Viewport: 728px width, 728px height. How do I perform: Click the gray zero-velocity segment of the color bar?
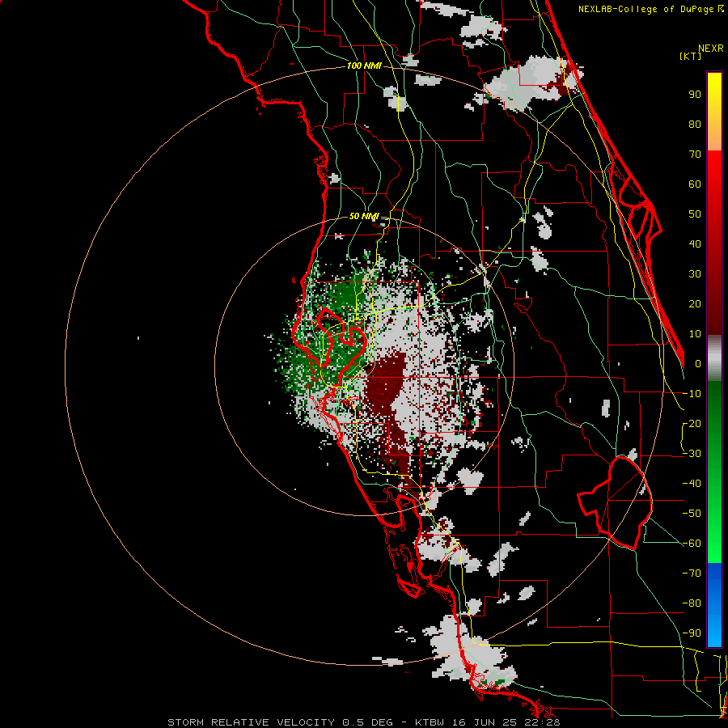[x=714, y=358]
